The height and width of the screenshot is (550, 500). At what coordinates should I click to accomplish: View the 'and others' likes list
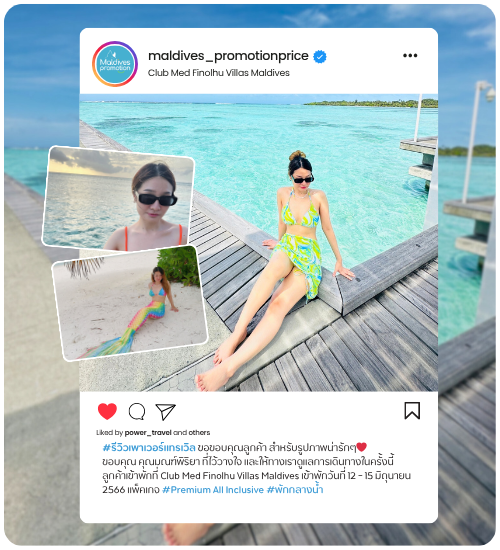click(192, 432)
